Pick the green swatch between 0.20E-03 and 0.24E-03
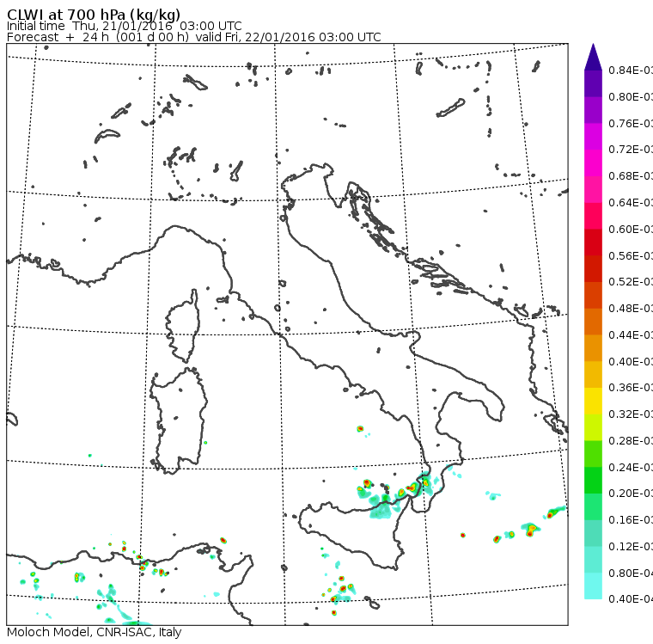Screen dimensions: 653x644 [x=593, y=480]
